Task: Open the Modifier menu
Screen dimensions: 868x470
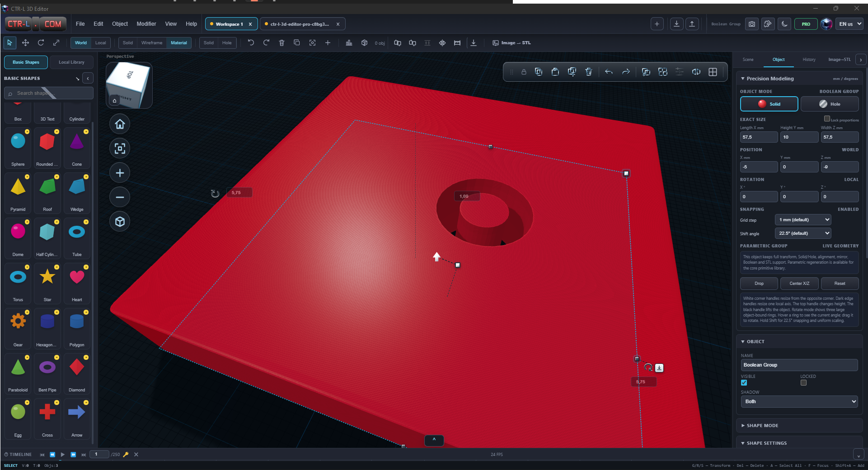Action: (146, 24)
